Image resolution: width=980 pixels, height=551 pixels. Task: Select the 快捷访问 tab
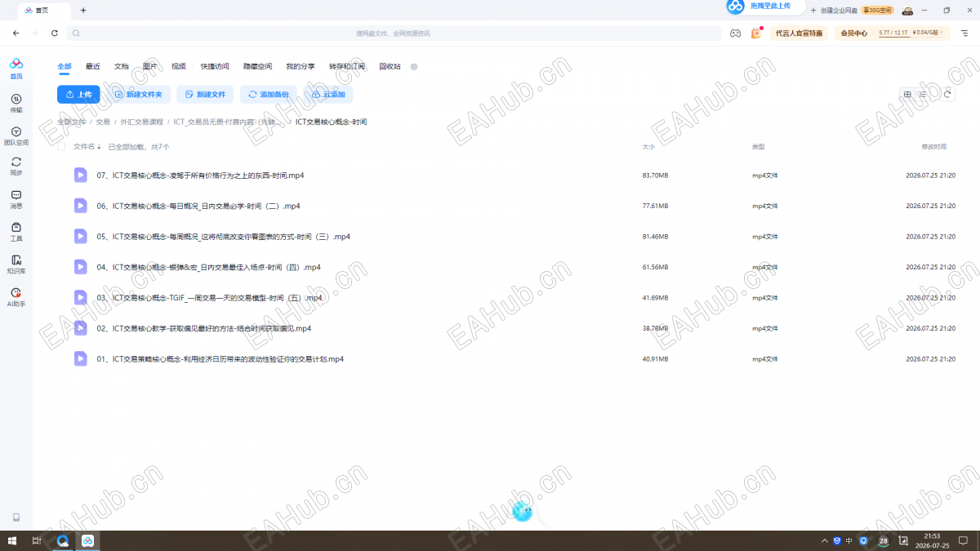click(x=215, y=66)
